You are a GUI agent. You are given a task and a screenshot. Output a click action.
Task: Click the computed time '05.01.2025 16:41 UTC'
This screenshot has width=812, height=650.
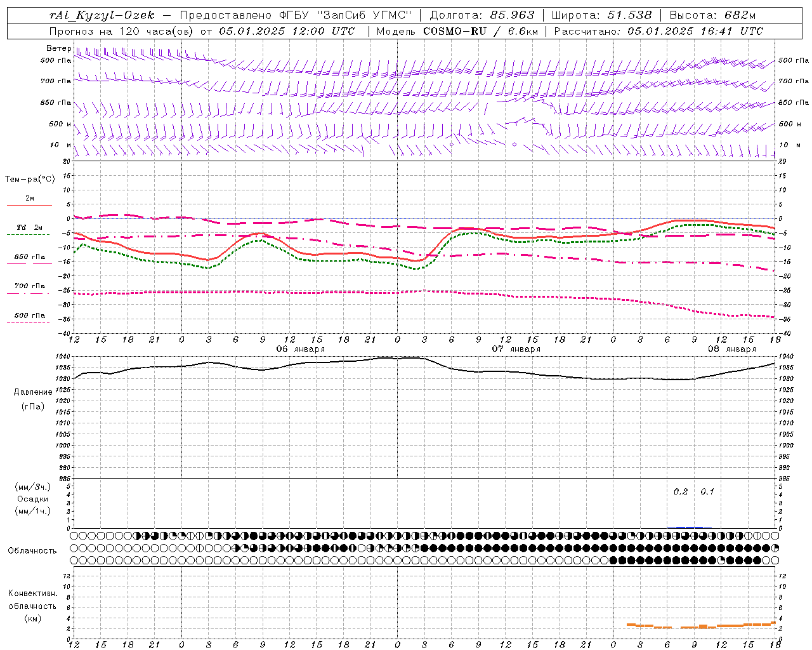click(695, 31)
